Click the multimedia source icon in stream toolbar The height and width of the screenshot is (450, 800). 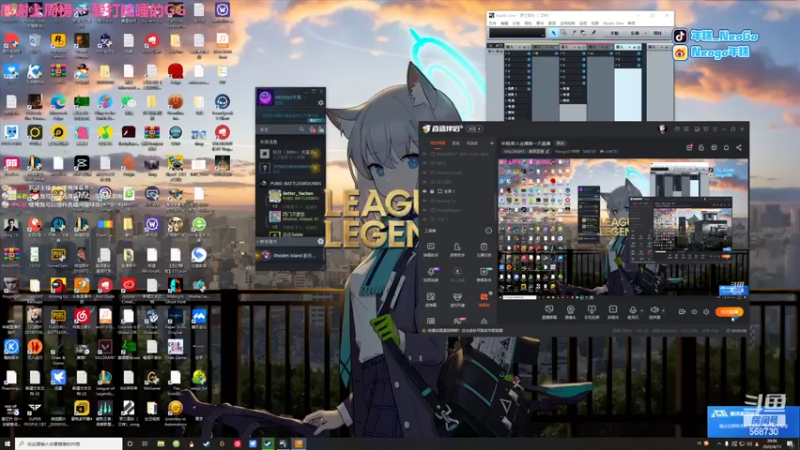[613, 309]
